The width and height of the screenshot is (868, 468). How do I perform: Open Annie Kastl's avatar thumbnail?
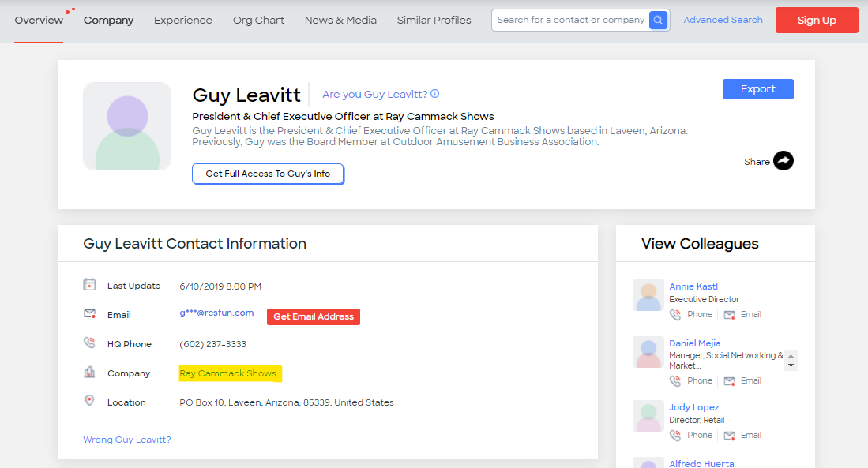(648, 295)
